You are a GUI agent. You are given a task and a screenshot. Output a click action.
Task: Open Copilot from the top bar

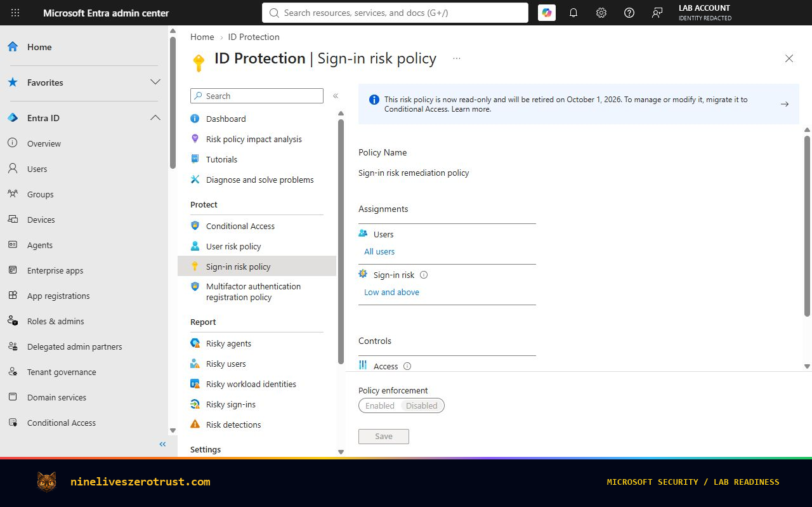pyautogui.click(x=547, y=13)
